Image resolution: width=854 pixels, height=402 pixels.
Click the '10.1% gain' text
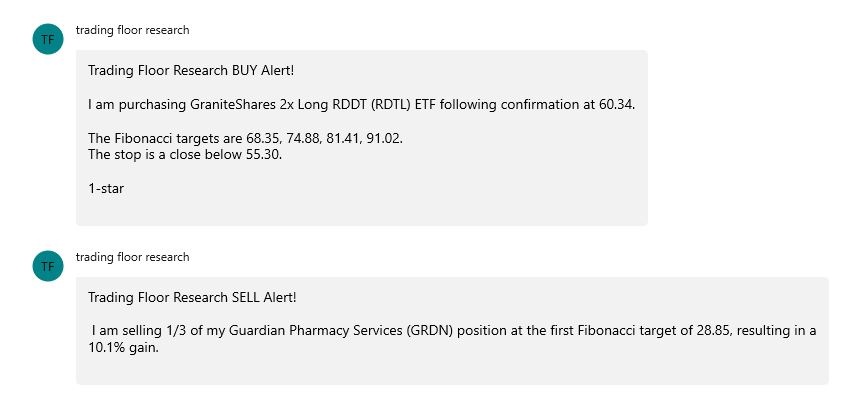123,348
